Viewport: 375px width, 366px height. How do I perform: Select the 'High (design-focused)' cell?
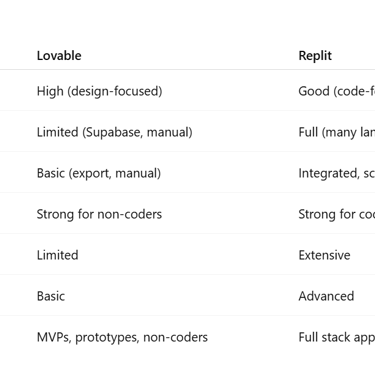(99, 91)
